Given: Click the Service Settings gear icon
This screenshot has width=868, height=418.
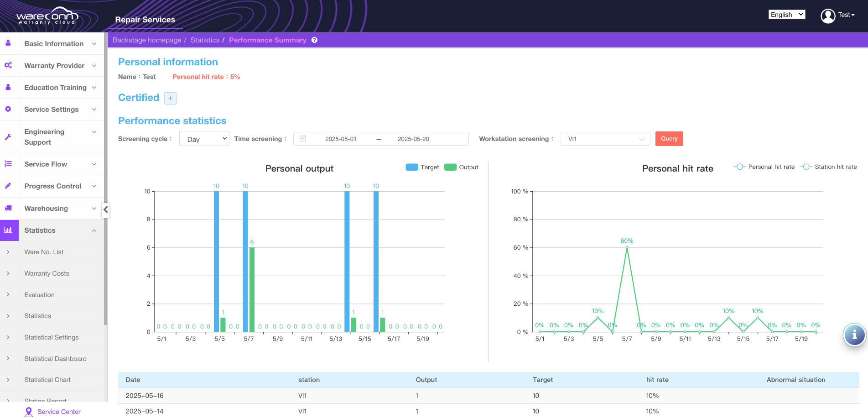Looking at the screenshot, I should [x=8, y=109].
